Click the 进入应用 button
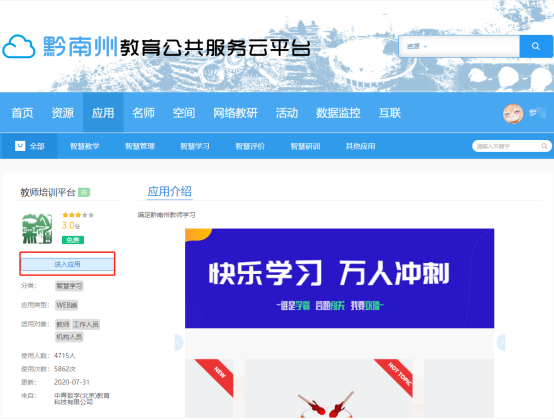 click(67, 264)
